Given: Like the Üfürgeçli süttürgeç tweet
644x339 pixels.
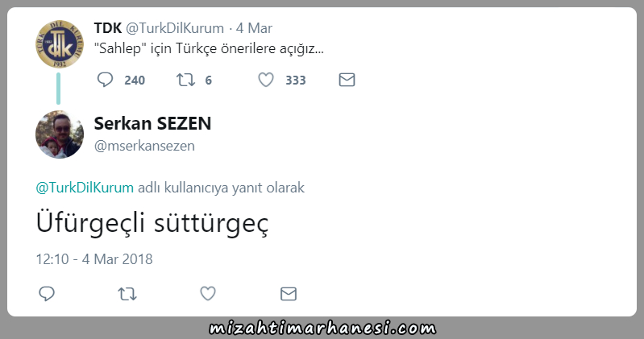Looking at the screenshot, I should 207,293.
